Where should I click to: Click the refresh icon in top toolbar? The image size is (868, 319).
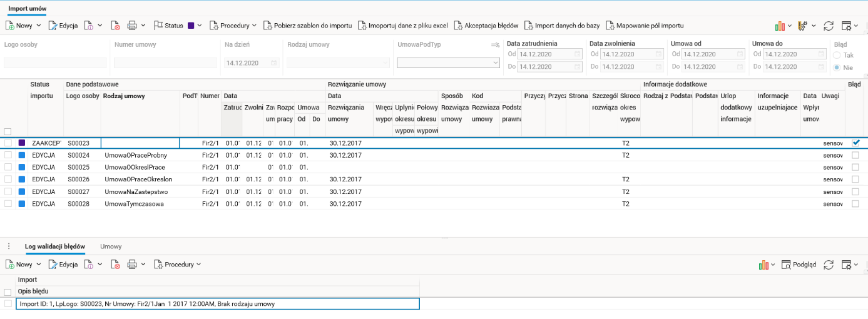point(829,26)
